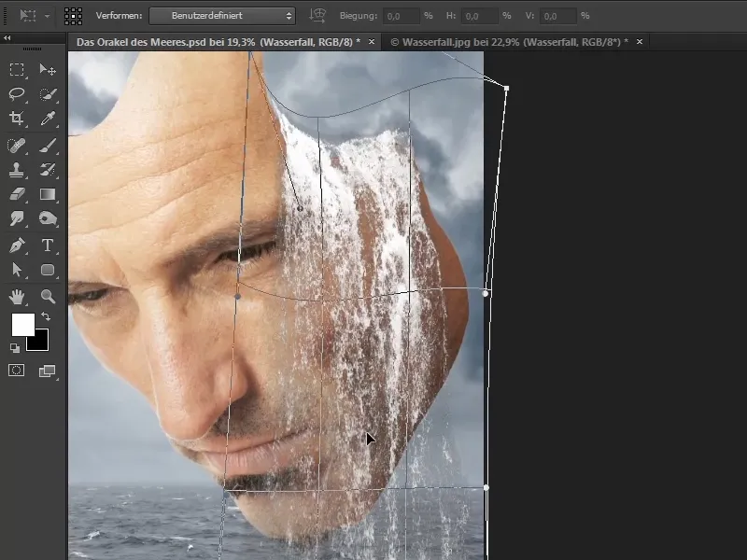This screenshot has height=560, width=747.
Task: Click the right-edge middle warp control point
Action: [486, 294]
